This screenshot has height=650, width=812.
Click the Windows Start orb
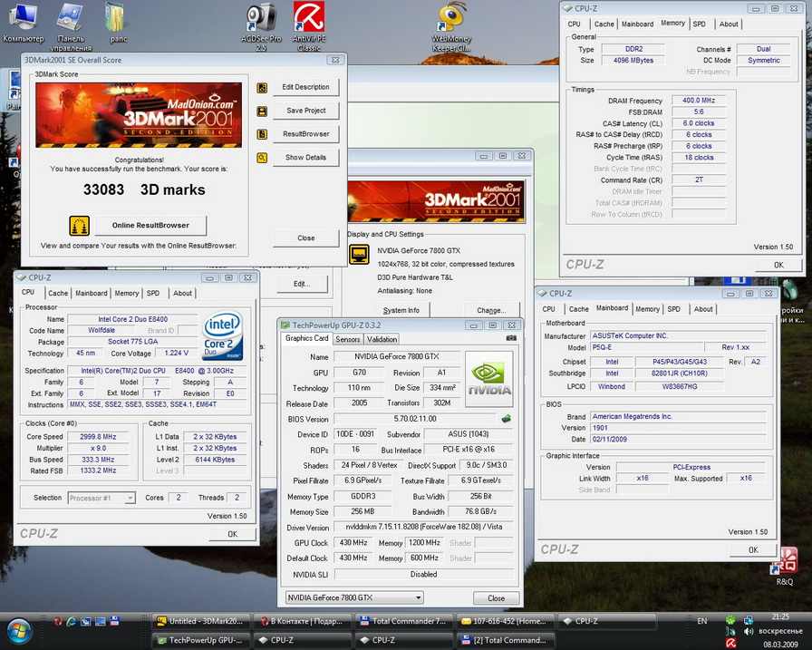click(19, 631)
